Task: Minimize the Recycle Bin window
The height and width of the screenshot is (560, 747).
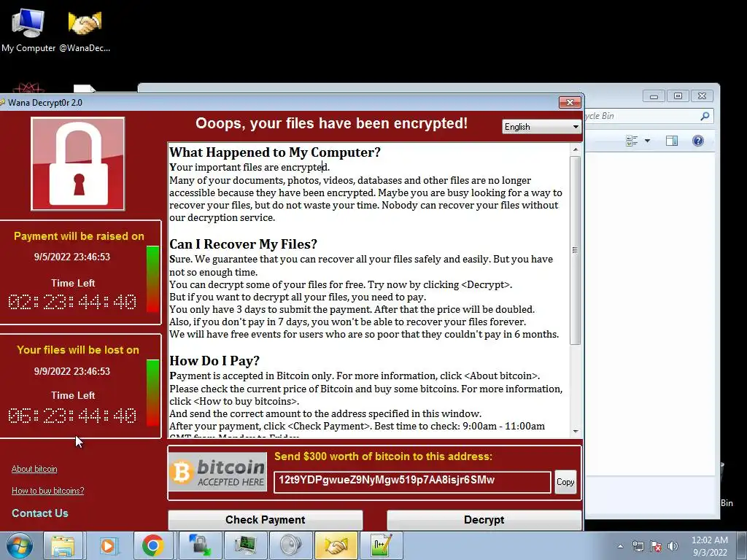Action: tap(654, 96)
